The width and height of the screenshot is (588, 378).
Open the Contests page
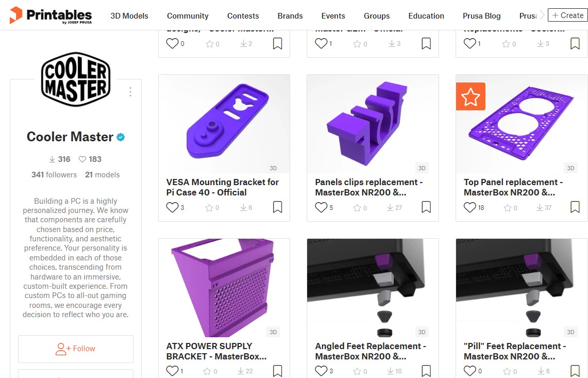point(243,15)
